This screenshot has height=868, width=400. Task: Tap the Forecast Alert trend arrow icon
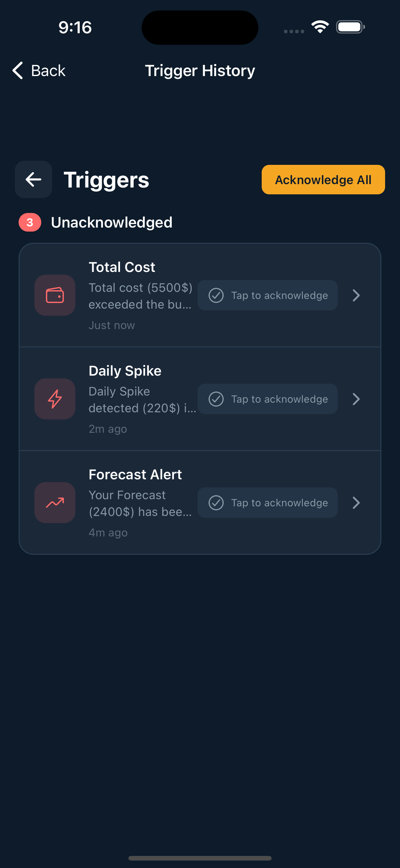click(x=55, y=503)
